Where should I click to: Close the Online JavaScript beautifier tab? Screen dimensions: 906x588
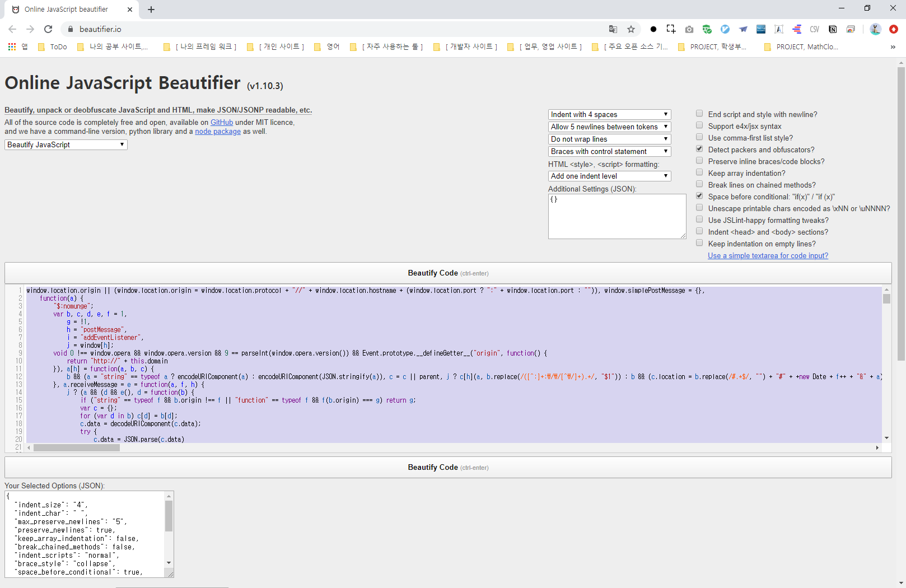130,10
